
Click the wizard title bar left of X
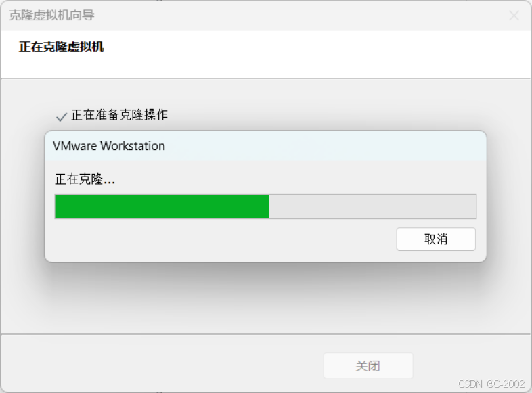pyautogui.click(x=301, y=16)
